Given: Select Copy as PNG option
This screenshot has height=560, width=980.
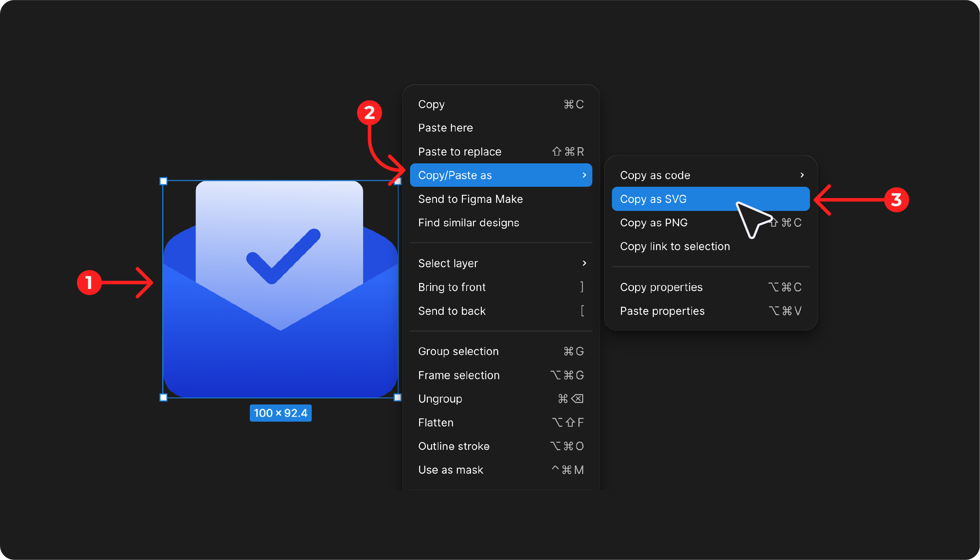Looking at the screenshot, I should [x=654, y=223].
